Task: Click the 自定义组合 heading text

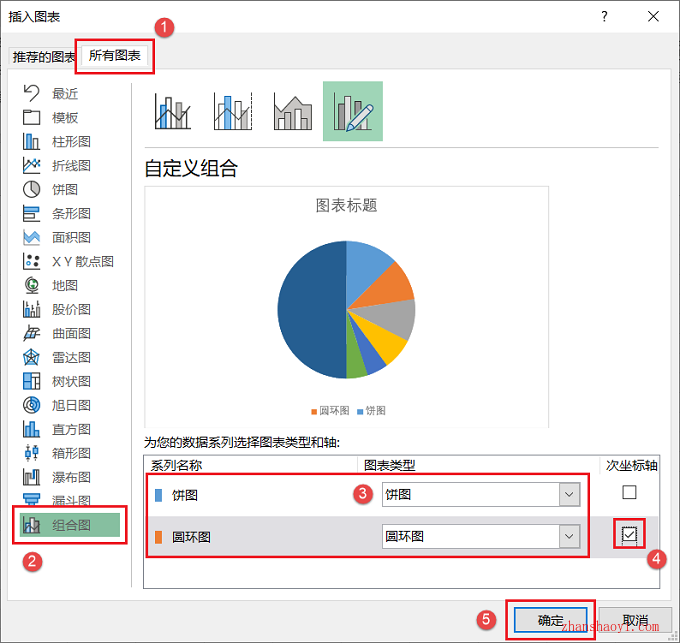Action: coord(191,168)
